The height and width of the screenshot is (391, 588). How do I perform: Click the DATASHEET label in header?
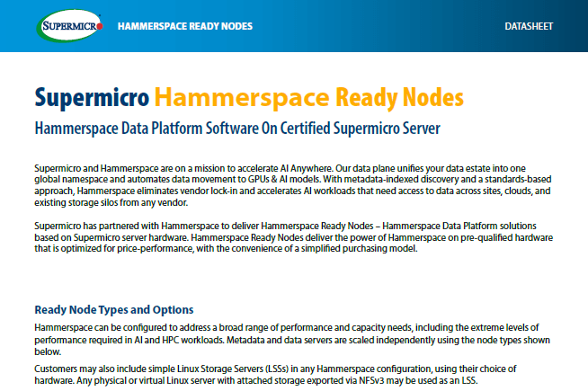click(x=529, y=26)
